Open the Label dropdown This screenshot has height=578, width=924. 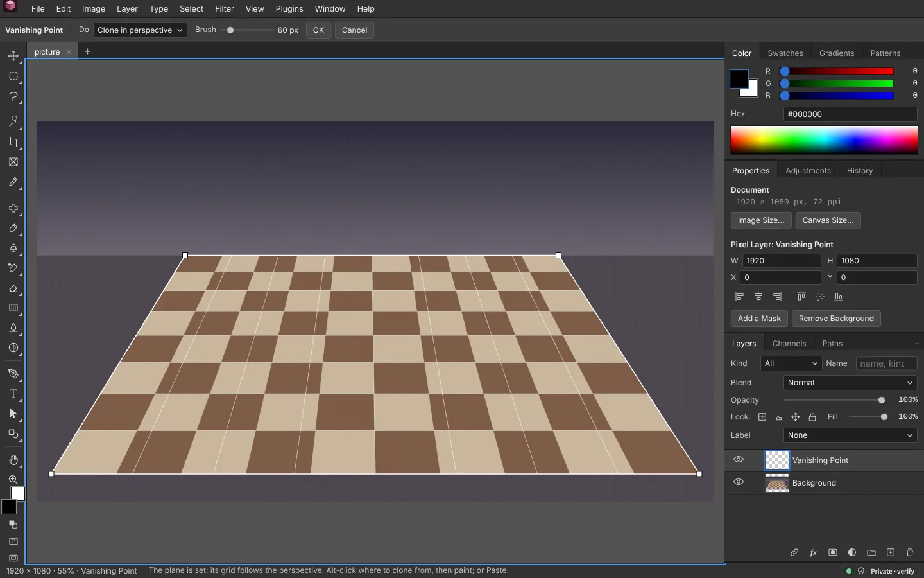click(x=850, y=435)
